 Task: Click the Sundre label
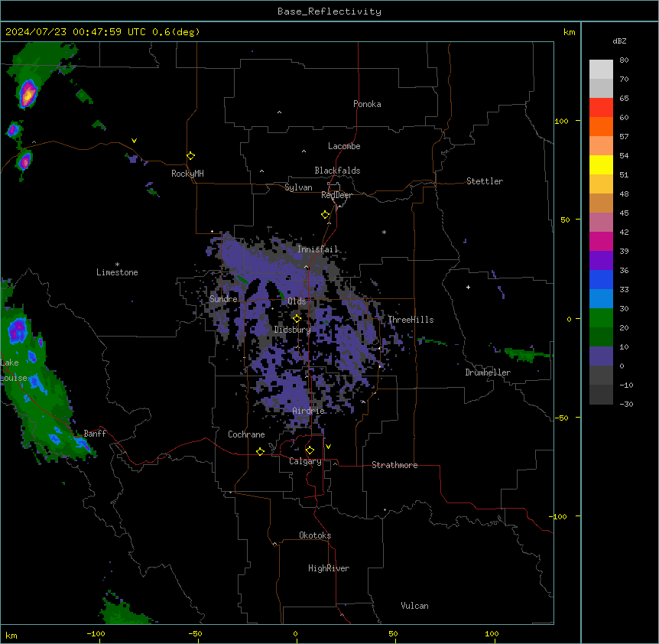[x=223, y=299]
